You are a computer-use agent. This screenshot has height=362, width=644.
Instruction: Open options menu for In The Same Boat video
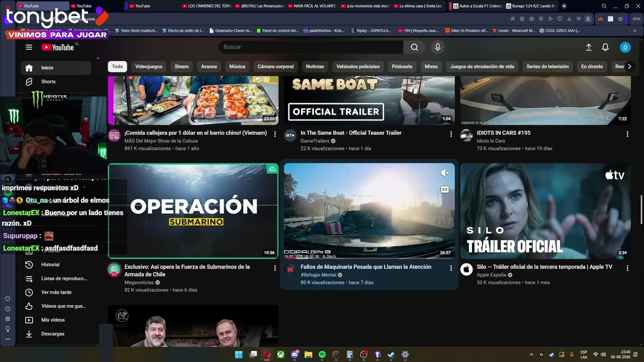tap(451, 134)
